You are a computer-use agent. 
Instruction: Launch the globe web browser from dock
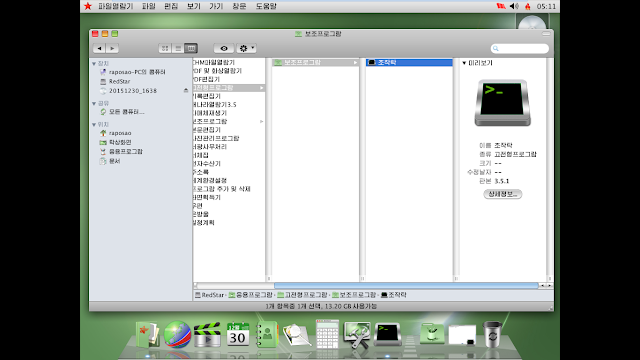click(x=177, y=334)
